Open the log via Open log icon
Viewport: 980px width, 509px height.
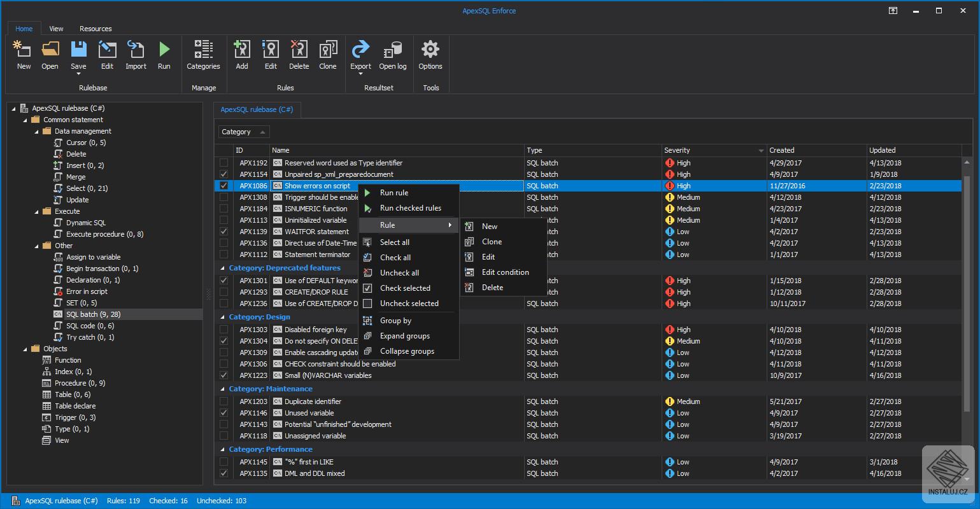point(392,55)
